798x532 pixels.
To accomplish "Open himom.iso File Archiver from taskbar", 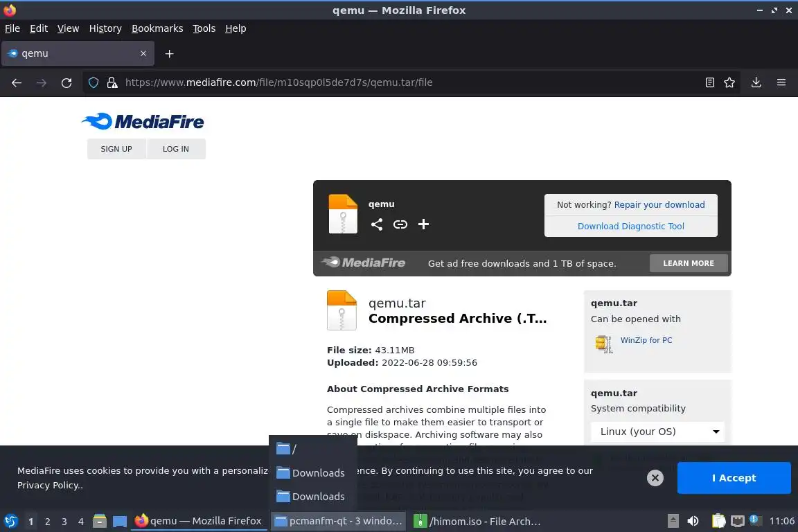I will (477, 521).
